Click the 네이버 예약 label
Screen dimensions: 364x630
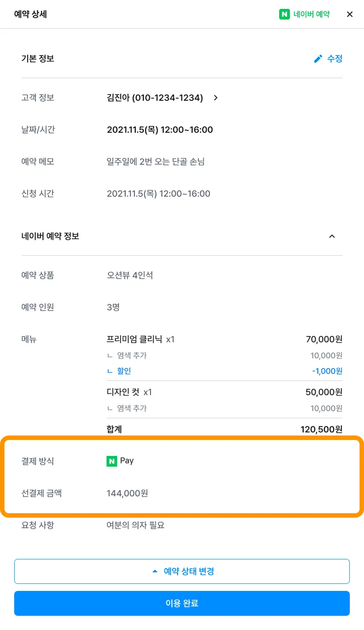point(311,14)
